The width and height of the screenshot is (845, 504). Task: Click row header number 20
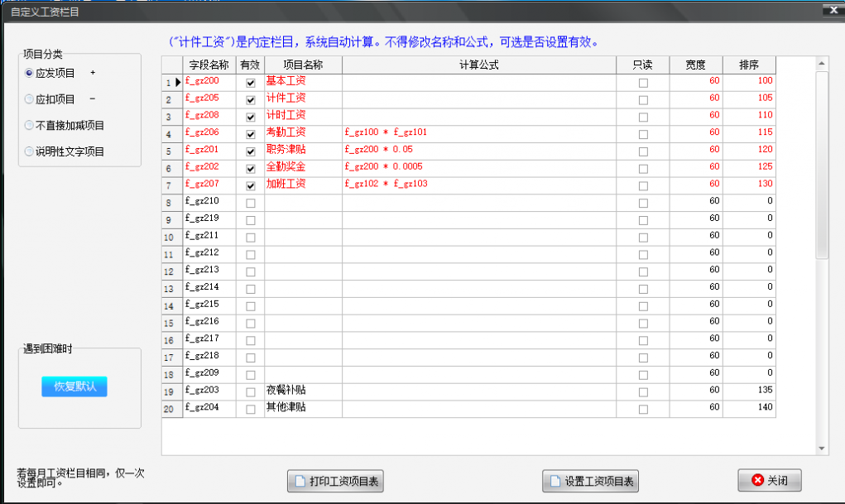169,410
